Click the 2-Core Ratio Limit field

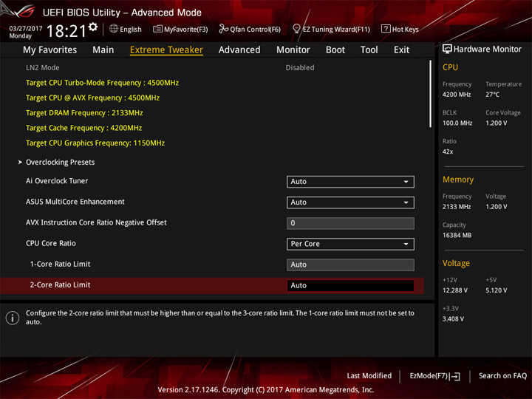click(350, 285)
